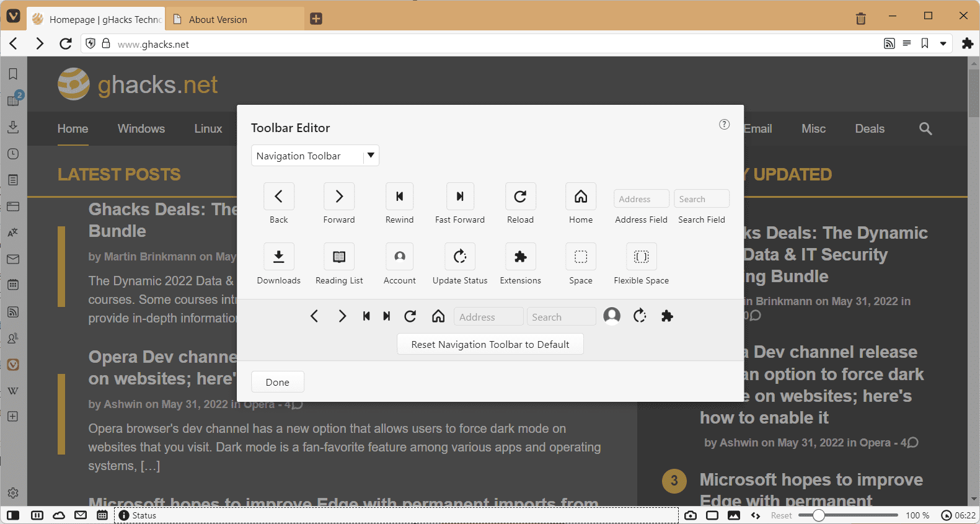Open the address bar dropdown arrow
Image resolution: width=980 pixels, height=524 pixels.
click(943, 43)
